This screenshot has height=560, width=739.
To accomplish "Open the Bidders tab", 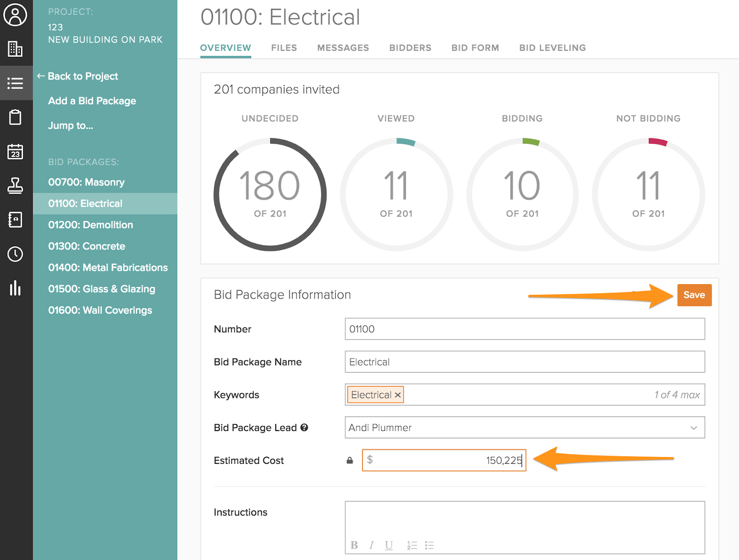I will (x=410, y=48).
